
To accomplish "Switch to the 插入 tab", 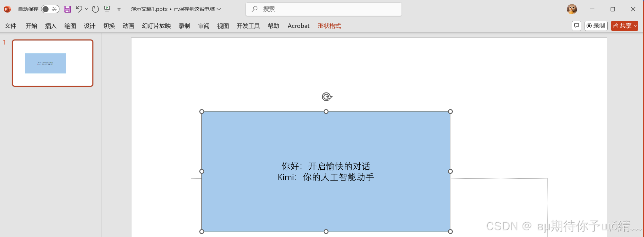I will [x=51, y=26].
